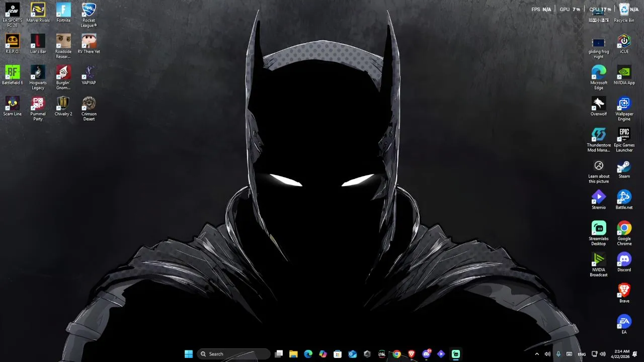Screen dimensions: 644x362
Task: Select the Discord desktop shortcut
Action: 624,262
